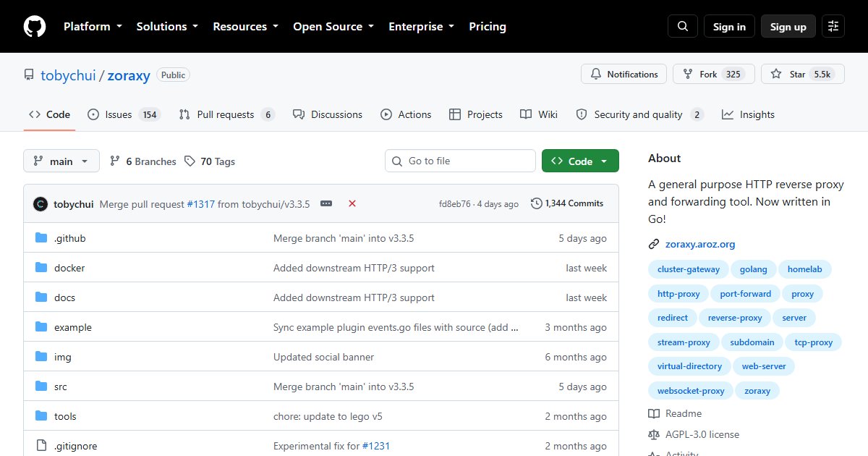Open the Wiki tab

[539, 114]
